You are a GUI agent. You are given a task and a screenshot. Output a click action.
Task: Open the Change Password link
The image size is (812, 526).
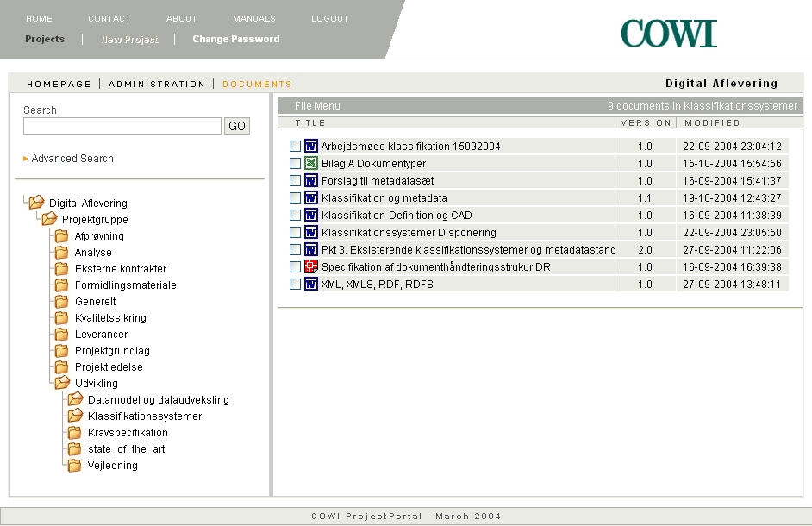click(x=236, y=40)
